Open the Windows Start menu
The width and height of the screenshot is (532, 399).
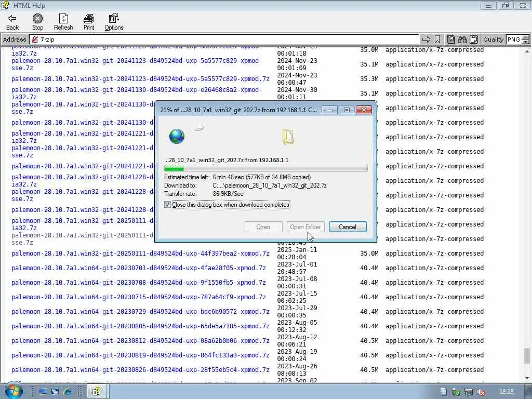coord(14,391)
